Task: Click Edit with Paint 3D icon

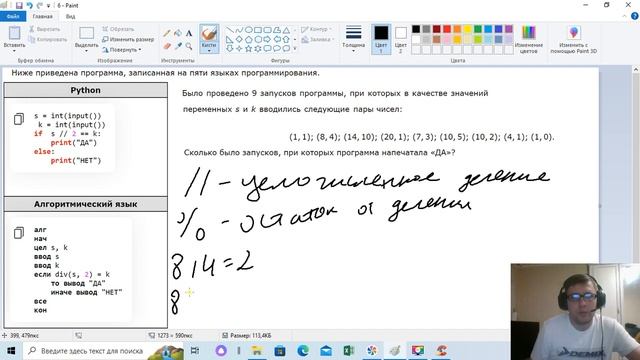Action: (574, 33)
